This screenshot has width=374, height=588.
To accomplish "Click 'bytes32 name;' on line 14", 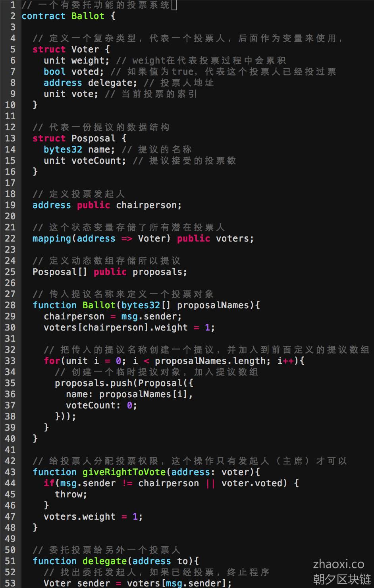I will 79,149.
